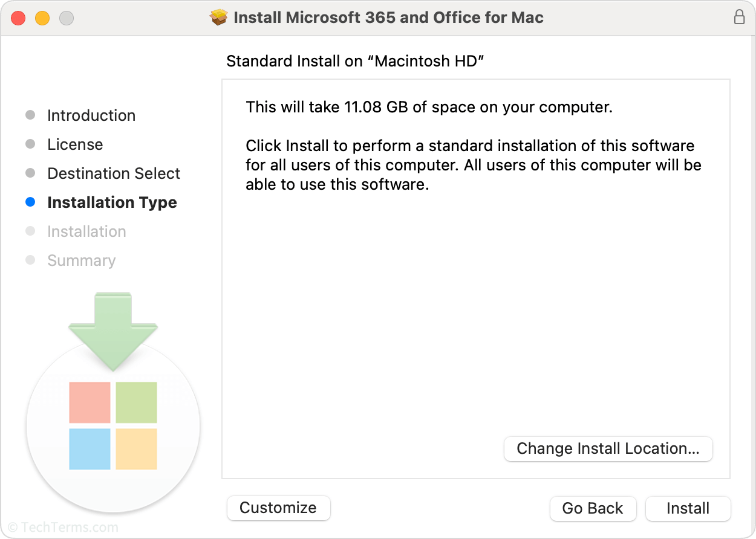Click Change Install Location button

pos(608,449)
